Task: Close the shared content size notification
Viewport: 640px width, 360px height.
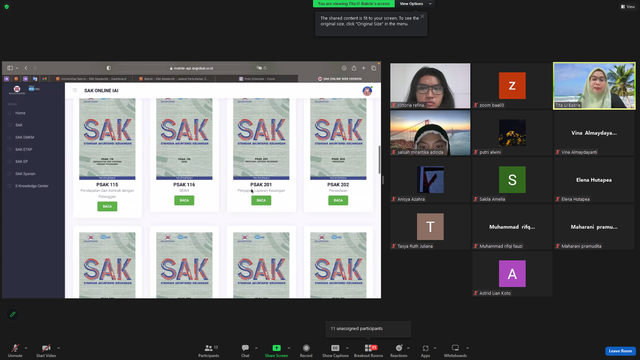Action: click(x=422, y=16)
